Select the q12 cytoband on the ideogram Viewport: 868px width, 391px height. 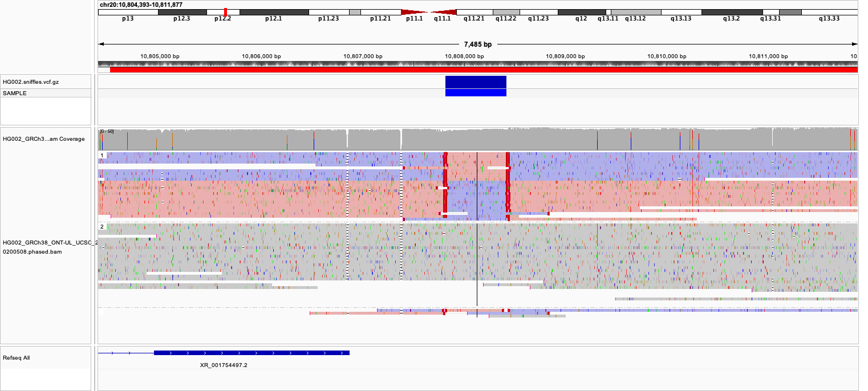(582, 12)
